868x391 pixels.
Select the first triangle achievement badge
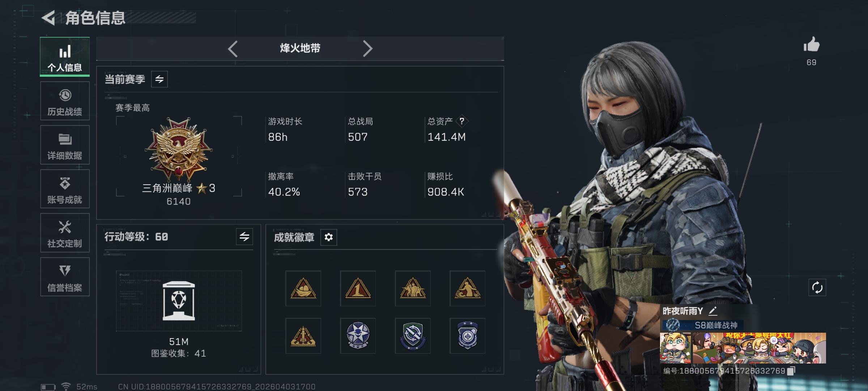[x=303, y=289]
